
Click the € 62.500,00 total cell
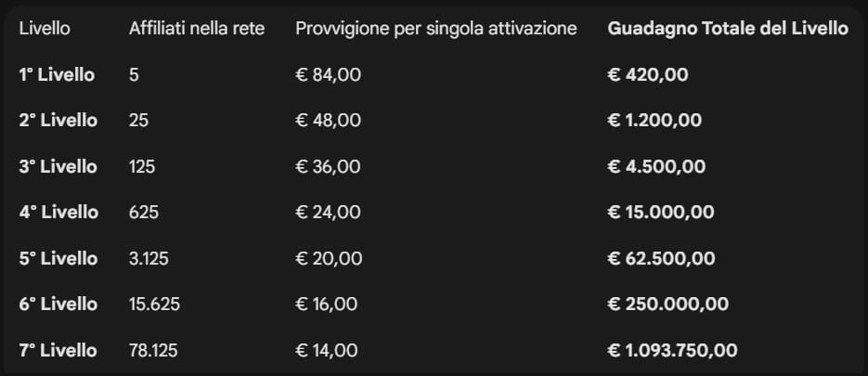(661, 258)
